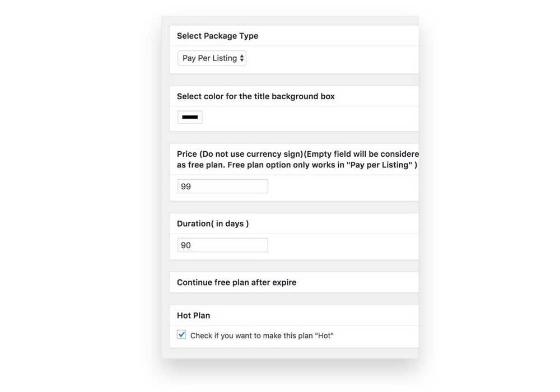Click the Price input field showing 99

[222, 186]
